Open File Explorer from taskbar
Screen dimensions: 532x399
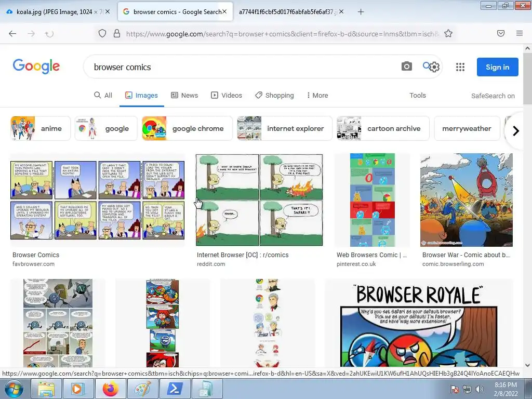(x=46, y=389)
